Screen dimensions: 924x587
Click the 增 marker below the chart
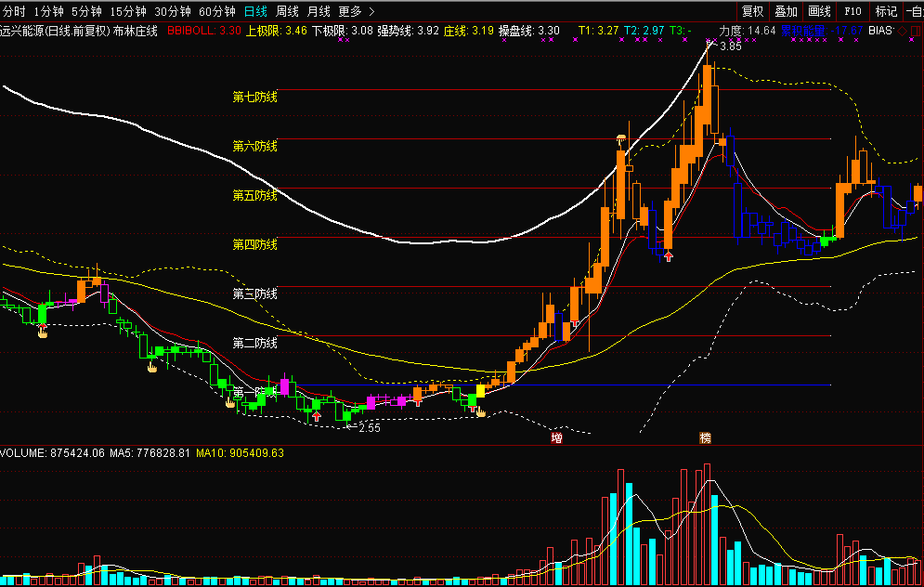[x=556, y=437]
